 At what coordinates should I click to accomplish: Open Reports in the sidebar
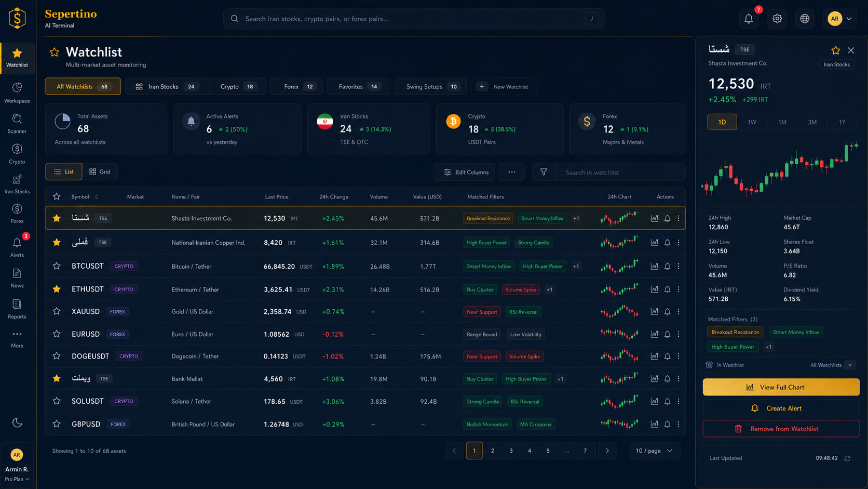17,309
